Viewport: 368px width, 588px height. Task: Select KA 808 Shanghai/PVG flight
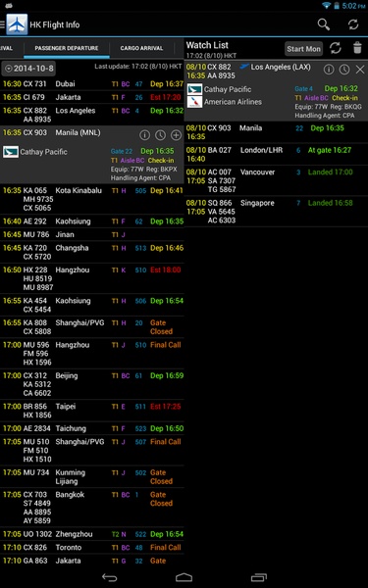tap(92, 327)
